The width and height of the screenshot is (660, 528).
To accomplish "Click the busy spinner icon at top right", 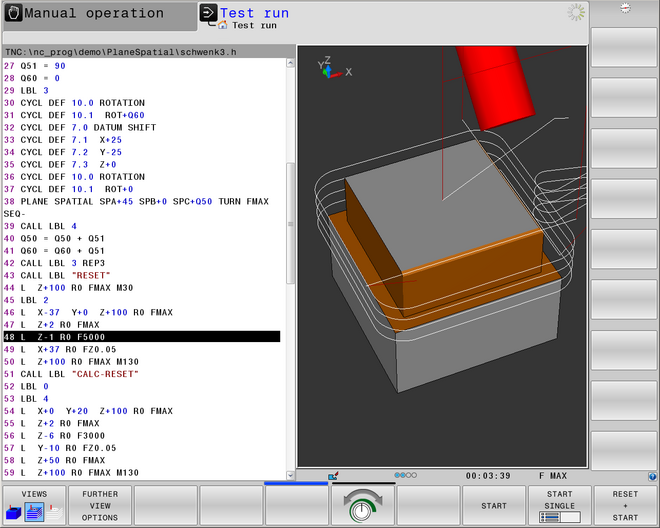I will pos(575,13).
